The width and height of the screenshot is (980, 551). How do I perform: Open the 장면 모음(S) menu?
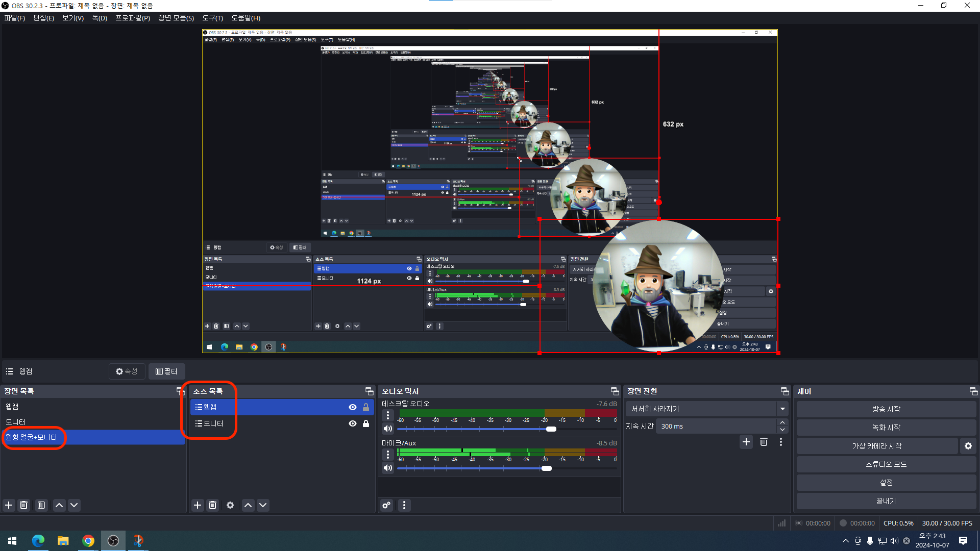click(x=176, y=18)
